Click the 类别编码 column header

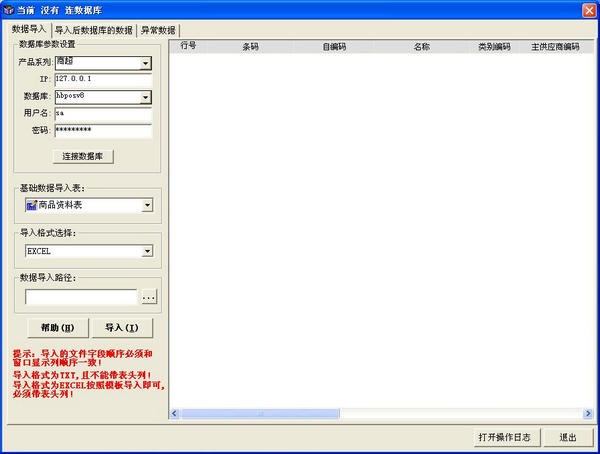[x=494, y=46]
